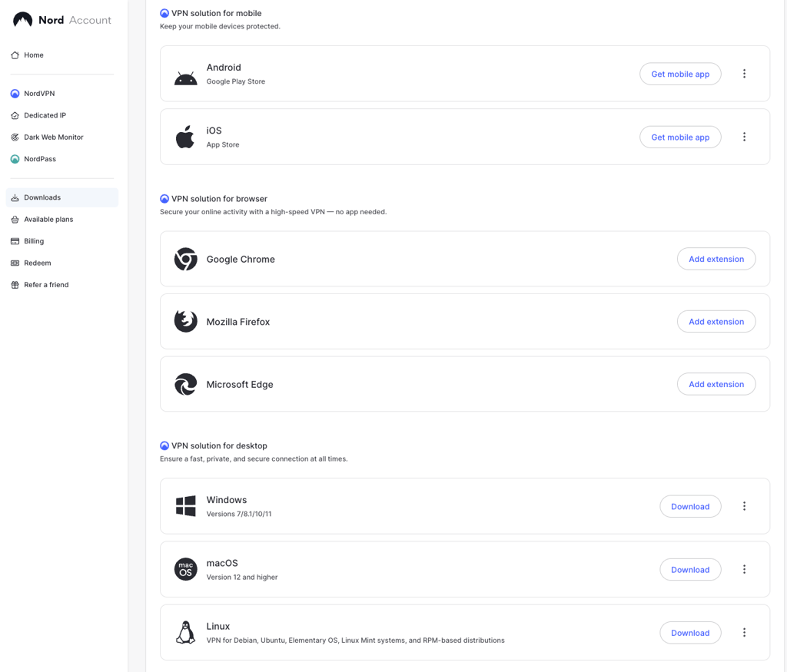Click the Downloads tray icon in sidebar

point(15,197)
